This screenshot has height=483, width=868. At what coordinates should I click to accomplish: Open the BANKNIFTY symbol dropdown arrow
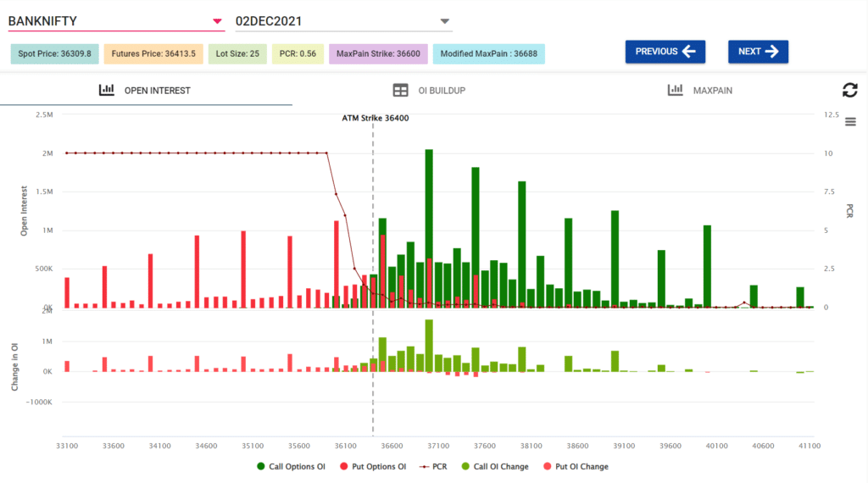(218, 21)
